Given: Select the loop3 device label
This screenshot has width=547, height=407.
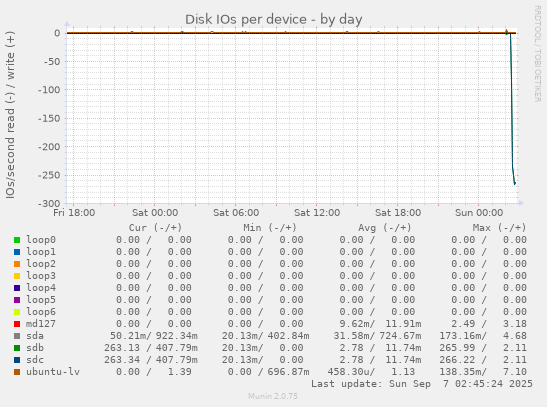Looking at the screenshot, I should pos(41,276).
